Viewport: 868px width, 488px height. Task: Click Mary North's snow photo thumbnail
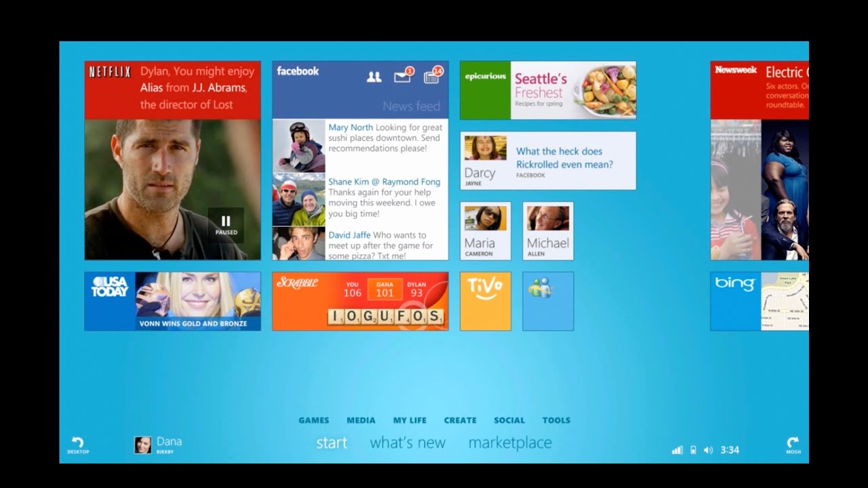coord(298,146)
